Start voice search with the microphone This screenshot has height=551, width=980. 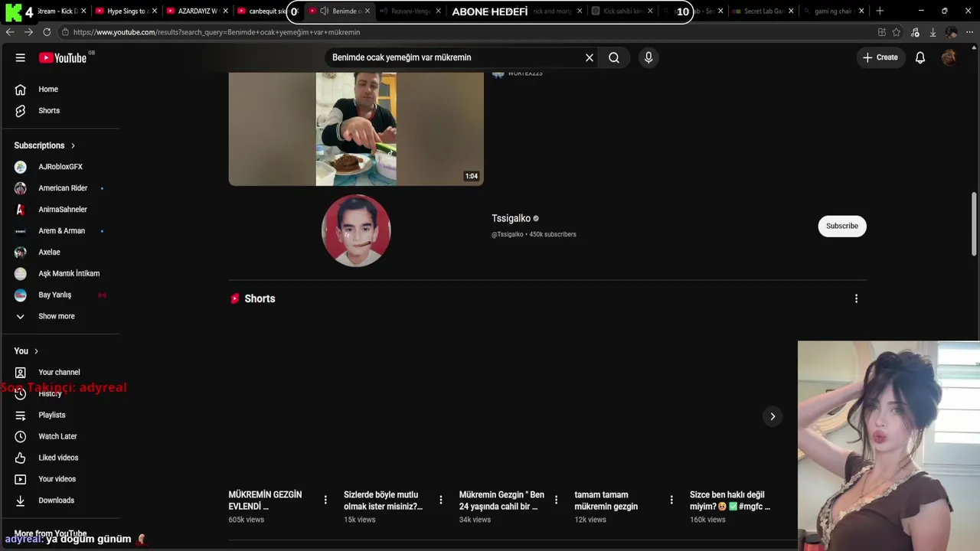(648, 57)
